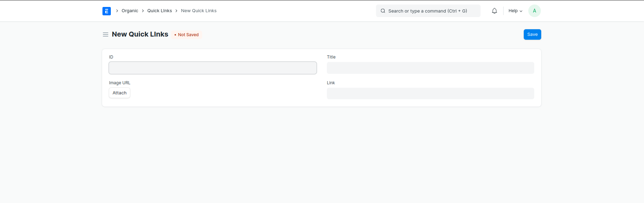
Task: Click the Link field label
Action: [x=331, y=83]
